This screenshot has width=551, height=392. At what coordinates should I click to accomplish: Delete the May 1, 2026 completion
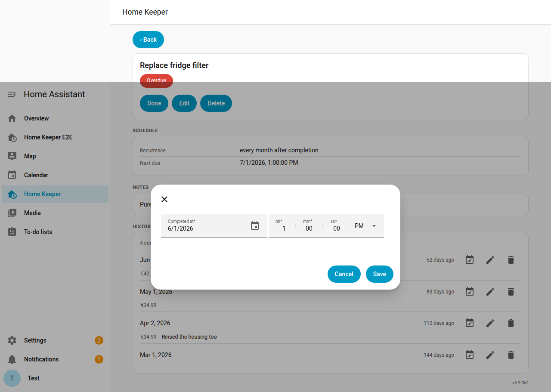[x=511, y=292]
